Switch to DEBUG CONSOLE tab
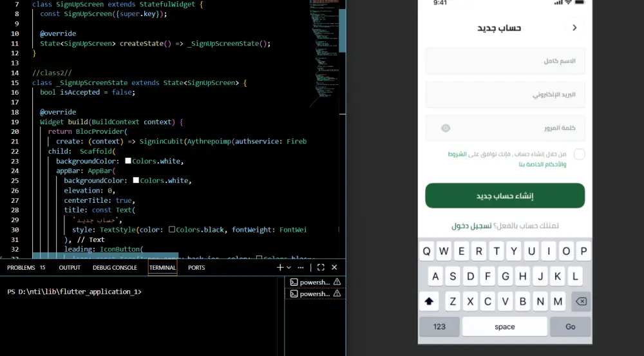 click(x=115, y=267)
